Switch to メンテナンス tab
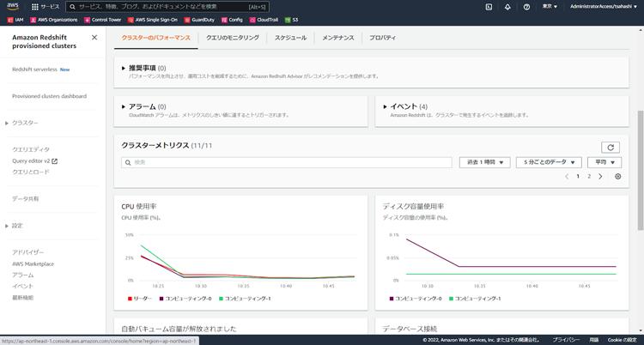Image resolution: width=644 pixels, height=345 pixels. [x=338, y=38]
